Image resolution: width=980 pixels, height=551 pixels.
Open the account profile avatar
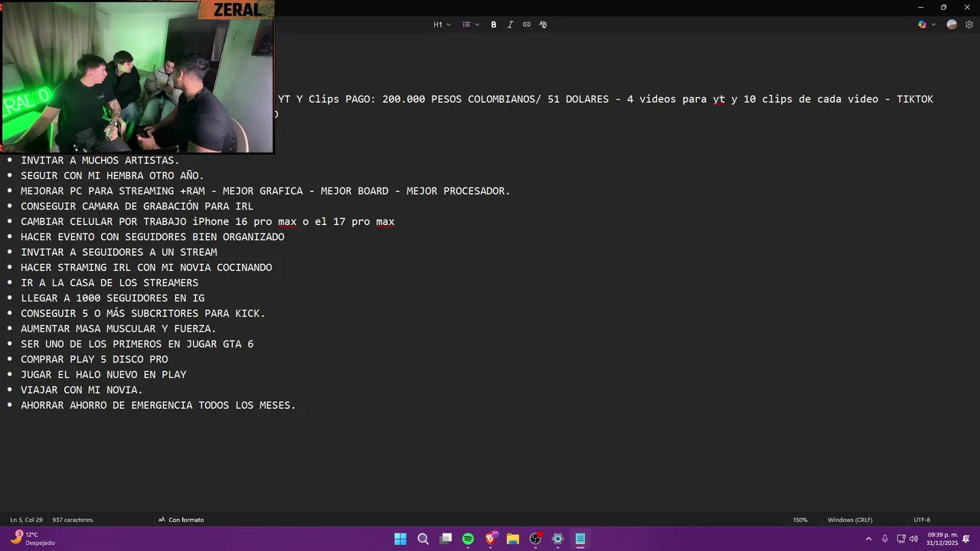952,24
